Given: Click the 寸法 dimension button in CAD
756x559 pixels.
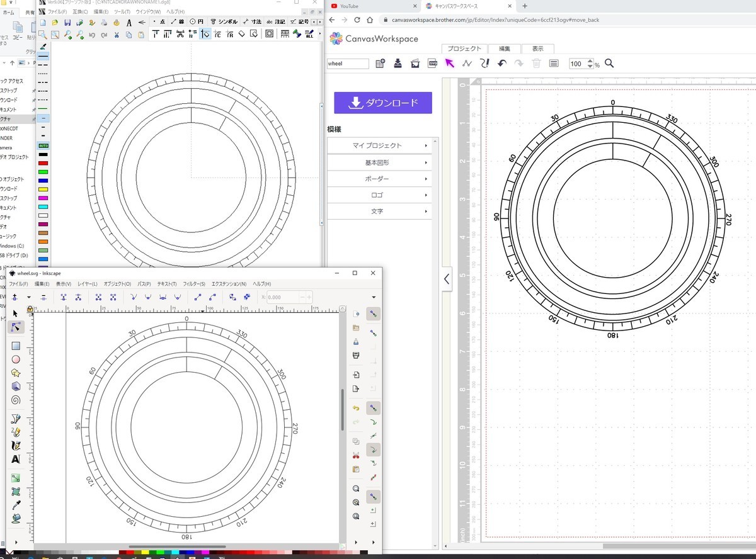Looking at the screenshot, I should coord(253,22).
